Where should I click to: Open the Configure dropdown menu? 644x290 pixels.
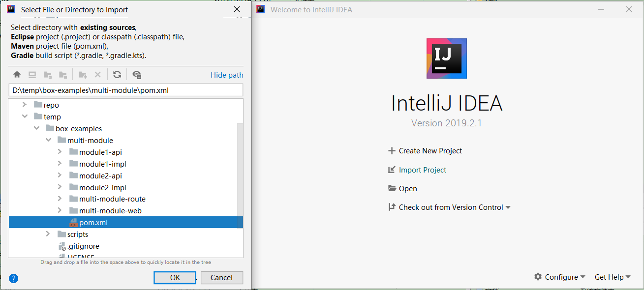coord(560,277)
